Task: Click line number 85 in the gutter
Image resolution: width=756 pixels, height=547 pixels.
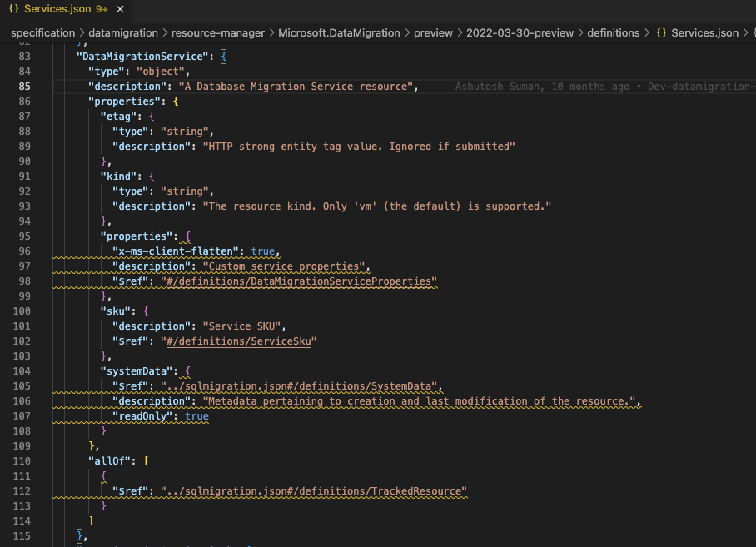Action: click(25, 87)
